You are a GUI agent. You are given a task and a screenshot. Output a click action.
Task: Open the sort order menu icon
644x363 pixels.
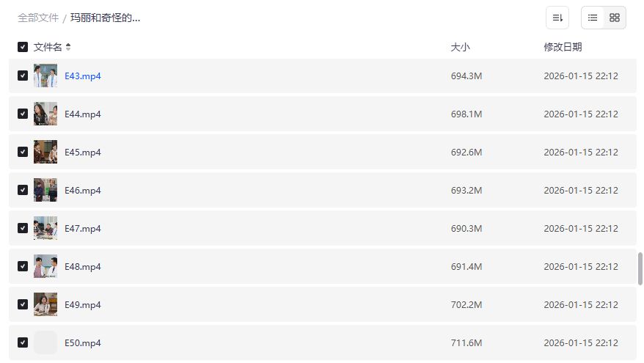pos(557,18)
